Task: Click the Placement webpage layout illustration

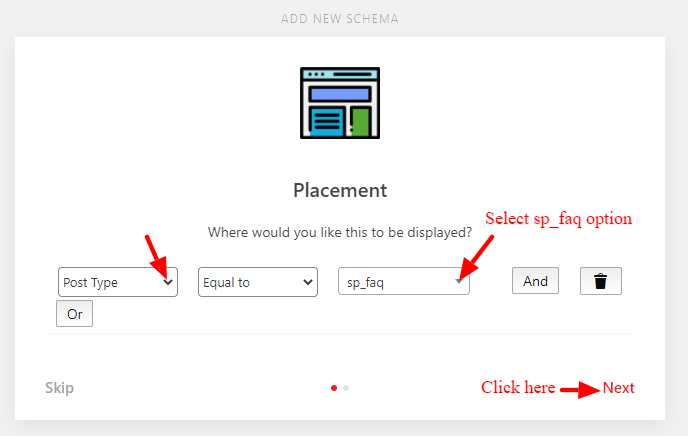Action: [x=340, y=103]
